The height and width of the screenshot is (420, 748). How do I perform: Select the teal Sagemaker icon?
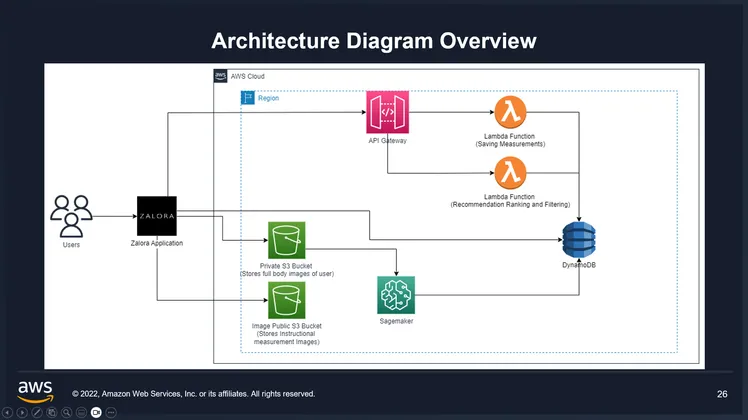coord(396,295)
